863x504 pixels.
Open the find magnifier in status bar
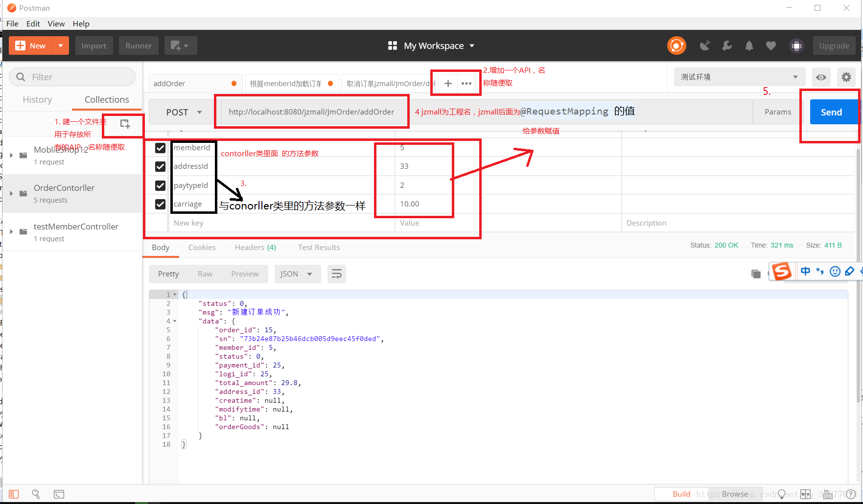(36, 494)
